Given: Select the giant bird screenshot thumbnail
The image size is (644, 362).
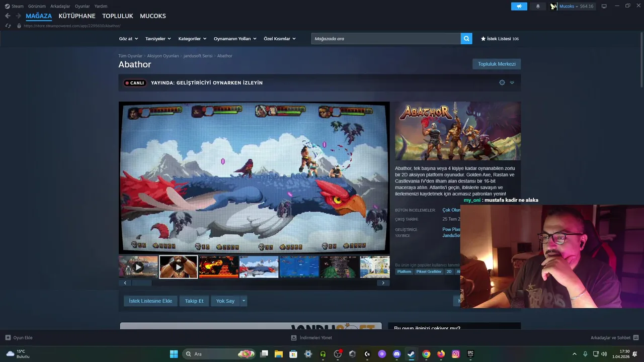Looking at the screenshot, I should tap(259, 267).
